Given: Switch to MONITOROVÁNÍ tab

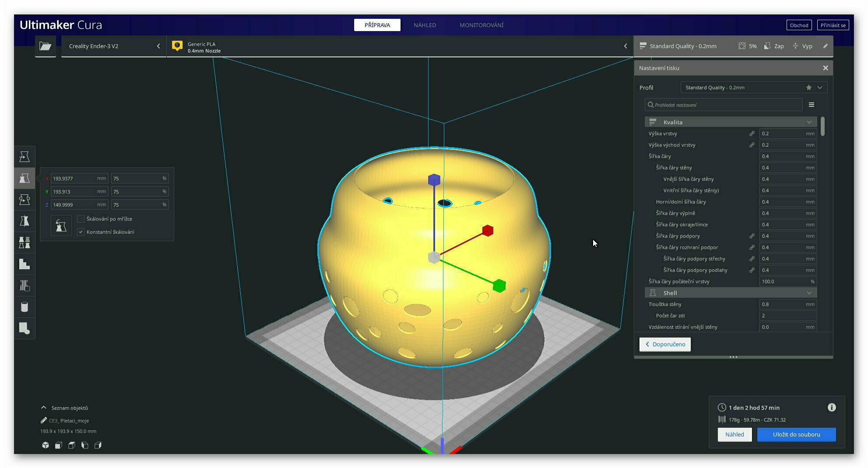Looking at the screenshot, I should [x=481, y=25].
